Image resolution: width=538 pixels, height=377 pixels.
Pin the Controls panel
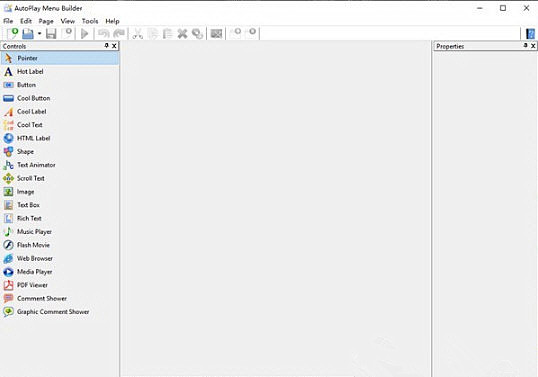click(x=106, y=46)
